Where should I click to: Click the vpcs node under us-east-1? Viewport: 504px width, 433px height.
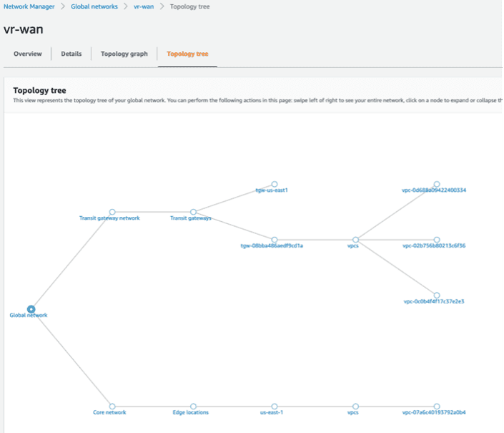[x=355, y=407]
